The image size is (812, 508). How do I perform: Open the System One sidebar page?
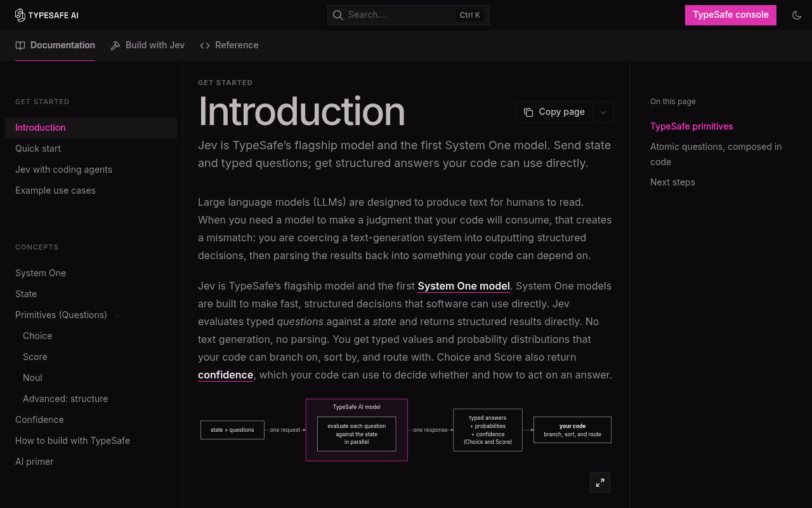coord(91,273)
